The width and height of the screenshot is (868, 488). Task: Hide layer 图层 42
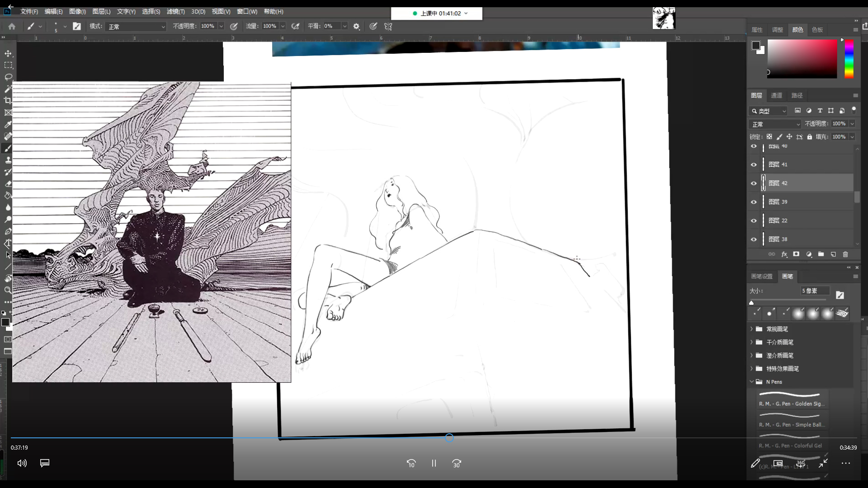coord(754,183)
